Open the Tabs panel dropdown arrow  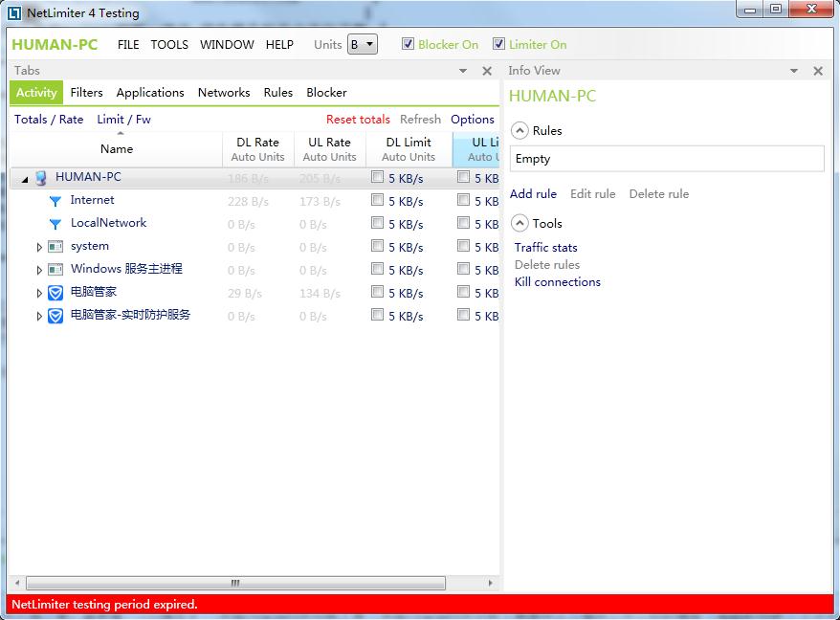click(463, 71)
